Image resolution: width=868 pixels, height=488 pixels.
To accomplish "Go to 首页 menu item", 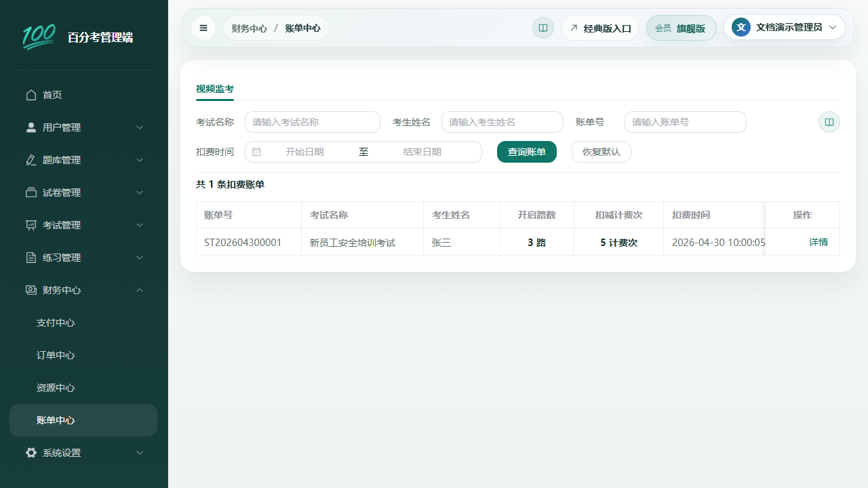I will coord(83,95).
